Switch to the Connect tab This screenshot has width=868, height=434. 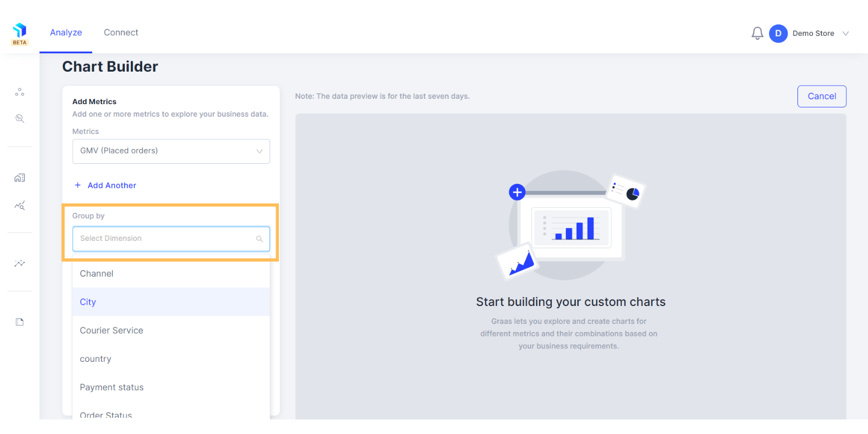(x=121, y=33)
